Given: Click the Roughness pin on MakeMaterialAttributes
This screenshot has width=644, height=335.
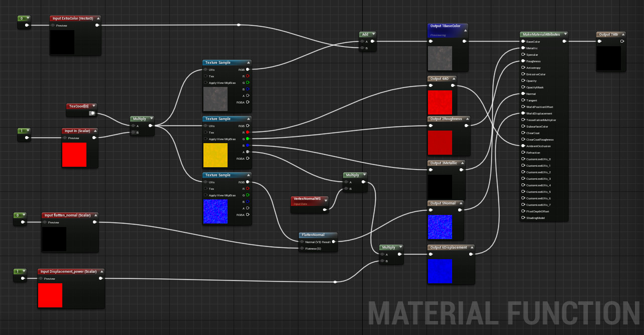Looking at the screenshot, I should point(523,61).
